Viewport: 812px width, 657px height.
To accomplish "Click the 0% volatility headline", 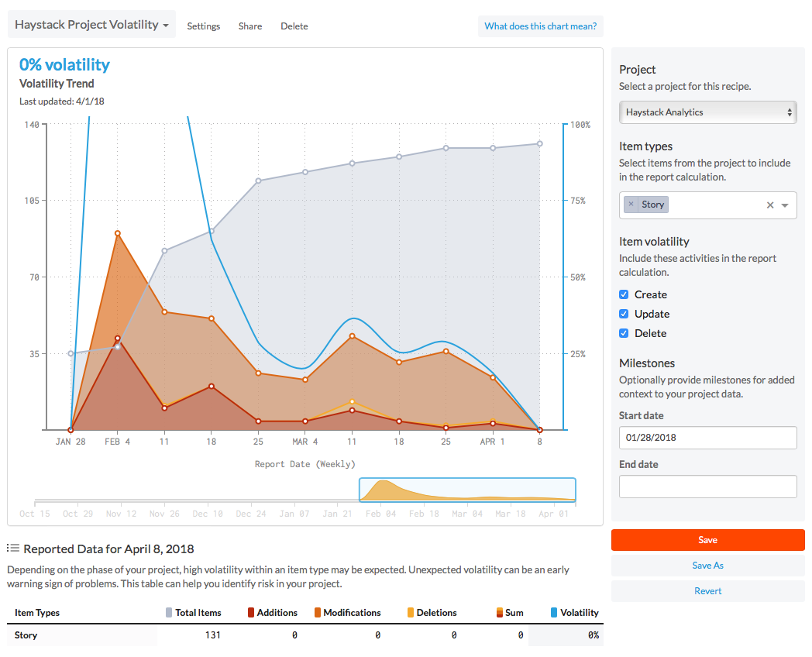I will (x=65, y=65).
